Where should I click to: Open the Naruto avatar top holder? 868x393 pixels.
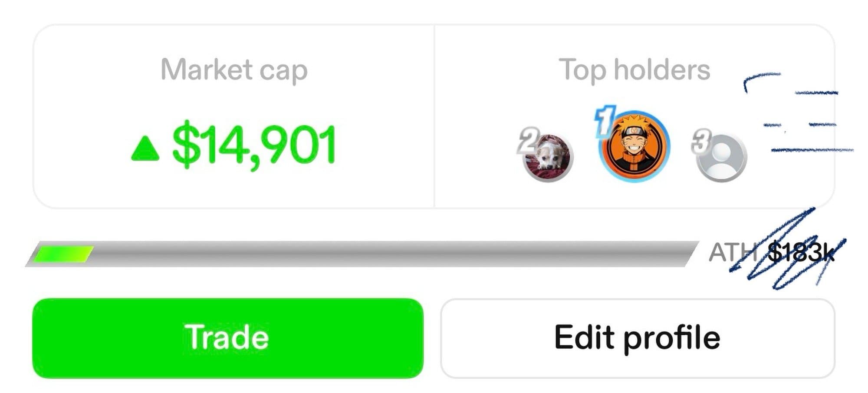635,147
